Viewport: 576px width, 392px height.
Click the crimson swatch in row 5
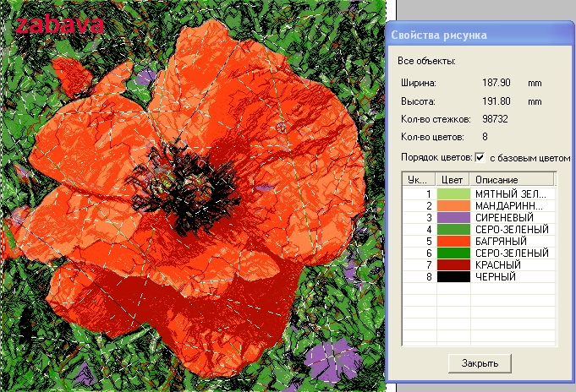pyautogui.click(x=453, y=241)
